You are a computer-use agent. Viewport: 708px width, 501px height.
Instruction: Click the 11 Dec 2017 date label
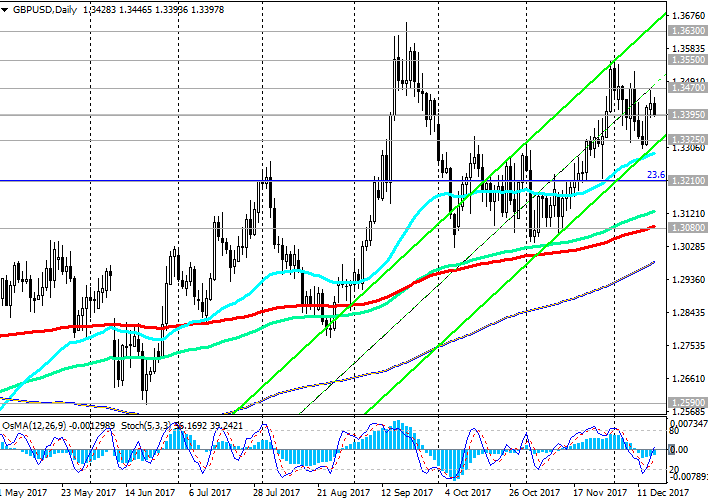663,492
